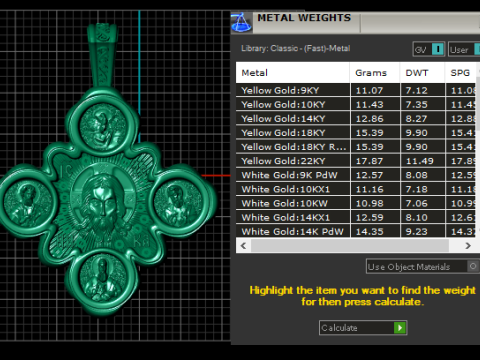The width and height of the screenshot is (480, 360).
Task: Click the Calculate button
Action: (363, 328)
